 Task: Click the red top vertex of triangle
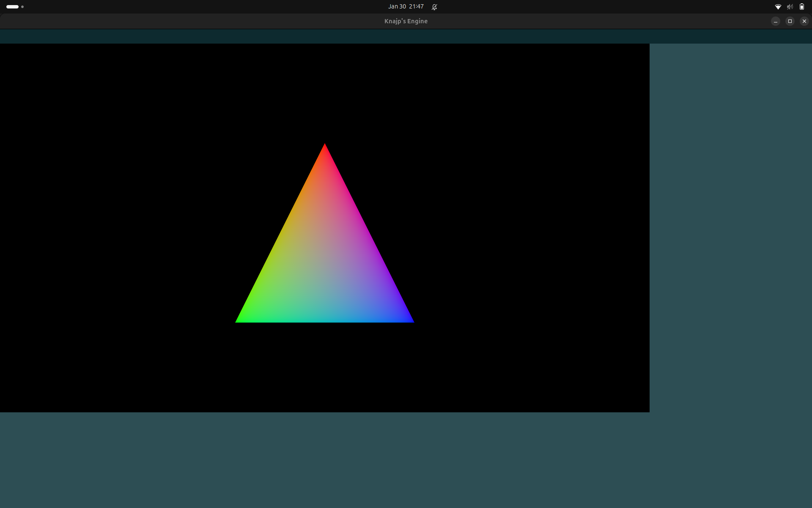tap(325, 147)
